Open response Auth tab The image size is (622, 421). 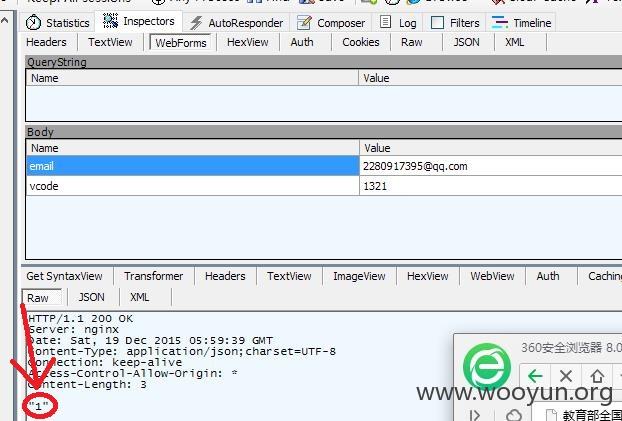547,276
